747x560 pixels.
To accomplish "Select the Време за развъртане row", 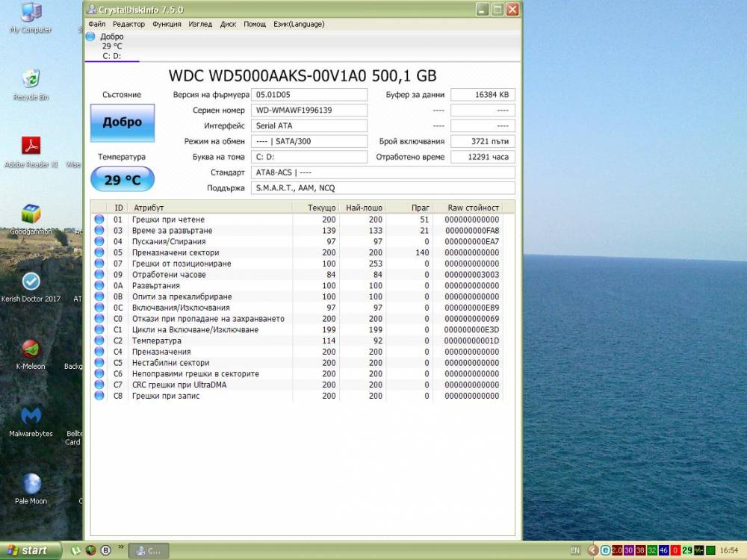I will (x=297, y=231).
